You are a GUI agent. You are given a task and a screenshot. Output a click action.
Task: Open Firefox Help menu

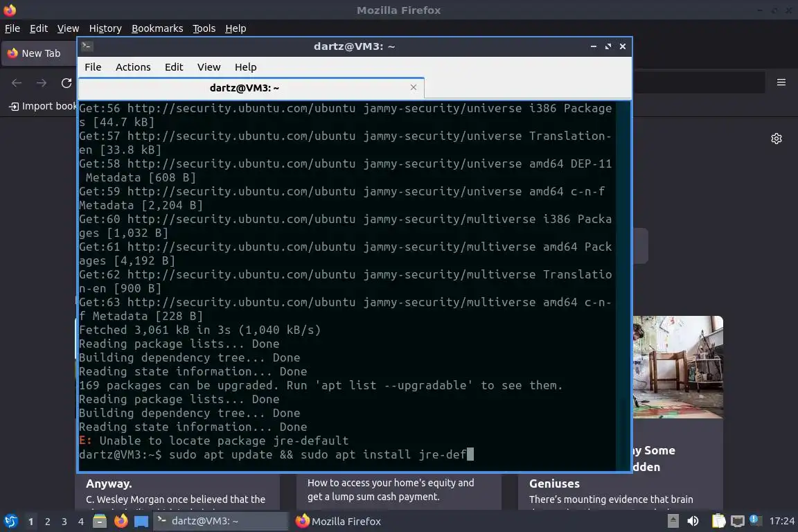pyautogui.click(x=236, y=28)
